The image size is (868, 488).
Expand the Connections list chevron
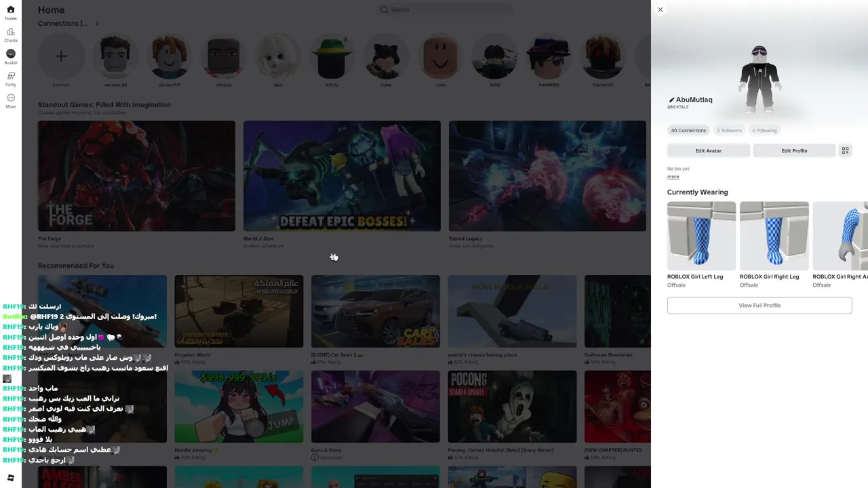pyautogui.click(x=97, y=24)
